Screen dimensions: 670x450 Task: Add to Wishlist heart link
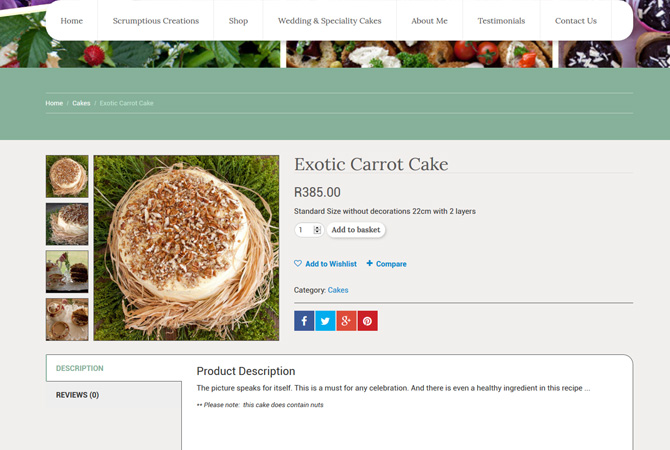[x=325, y=264]
